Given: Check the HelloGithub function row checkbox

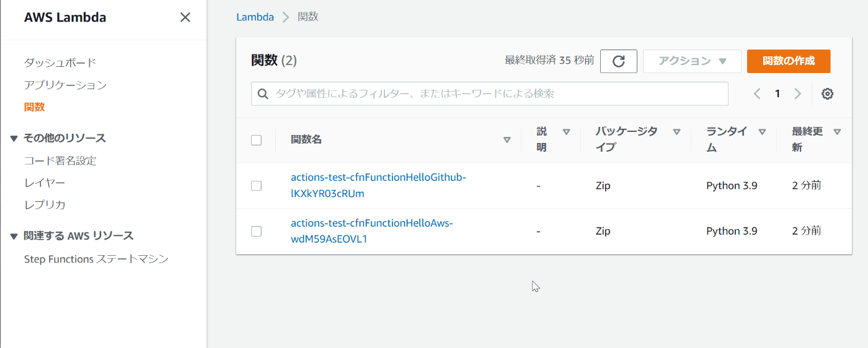Looking at the screenshot, I should tap(256, 186).
